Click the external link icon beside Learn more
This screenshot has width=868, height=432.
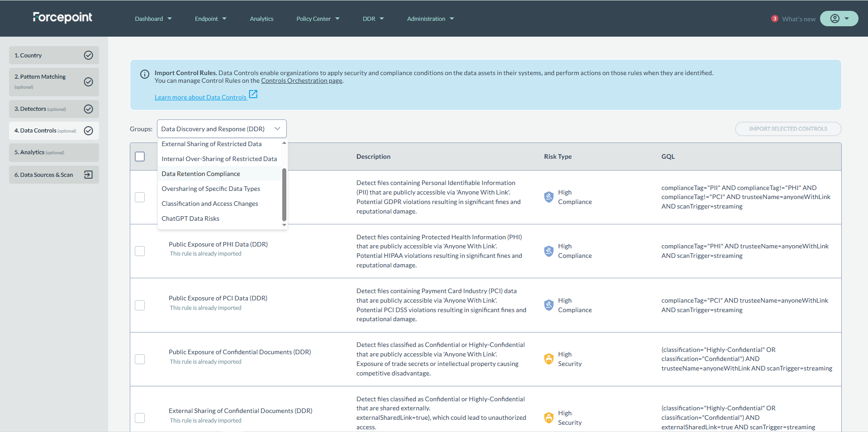(253, 94)
